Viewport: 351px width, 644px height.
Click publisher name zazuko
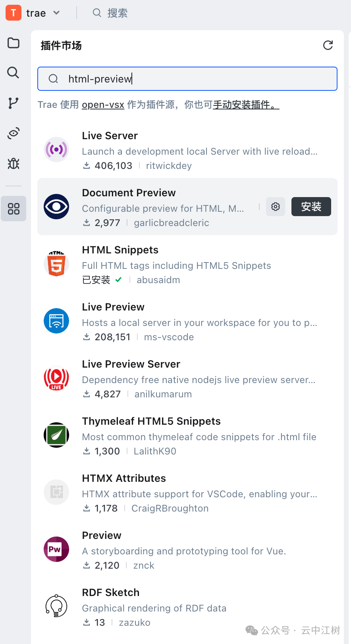coord(135,623)
